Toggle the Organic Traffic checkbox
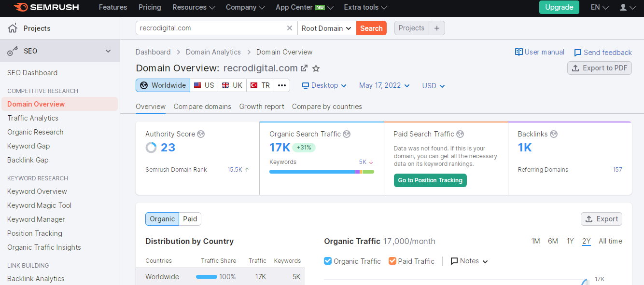The height and width of the screenshot is (285, 644). point(328,261)
